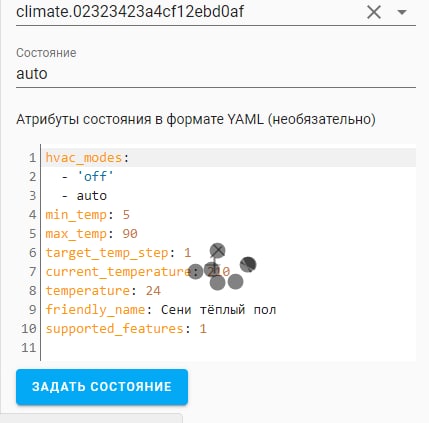Click the friendly_name value Сени тёплый пол
Image resolution: width=429 pixels, height=423 pixels.
click(218, 310)
